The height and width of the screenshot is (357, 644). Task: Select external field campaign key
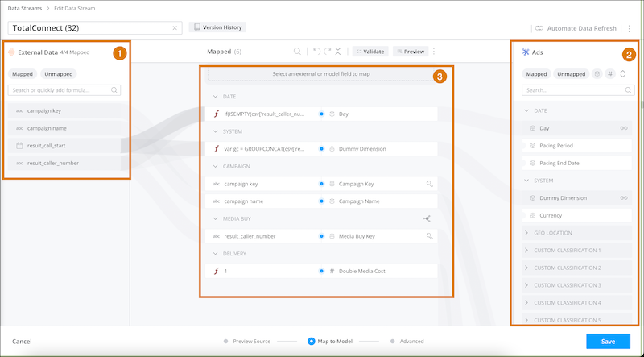click(x=65, y=110)
